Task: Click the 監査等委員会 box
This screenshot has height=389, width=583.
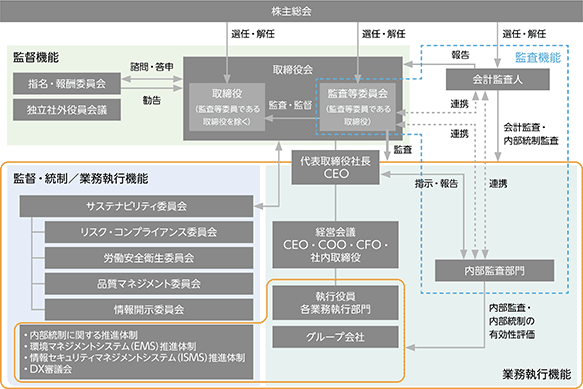Action: coord(357,107)
